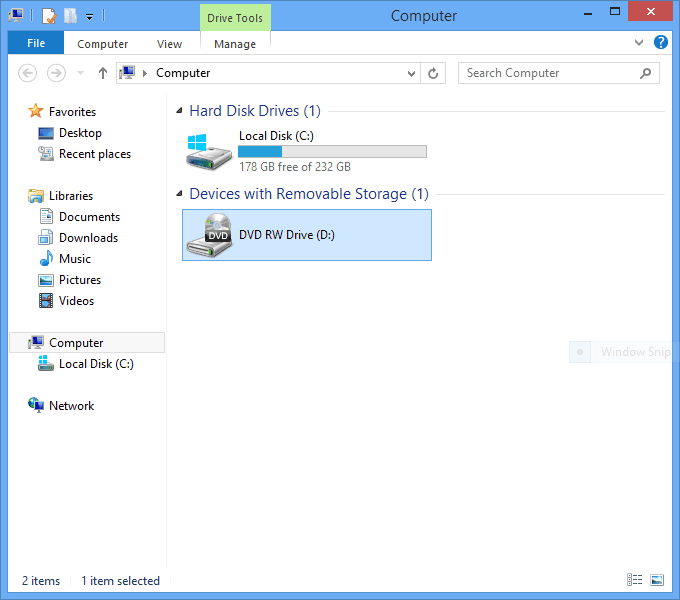Select the DVD RW Drive icon
The height and width of the screenshot is (600, 680).
coord(209,235)
